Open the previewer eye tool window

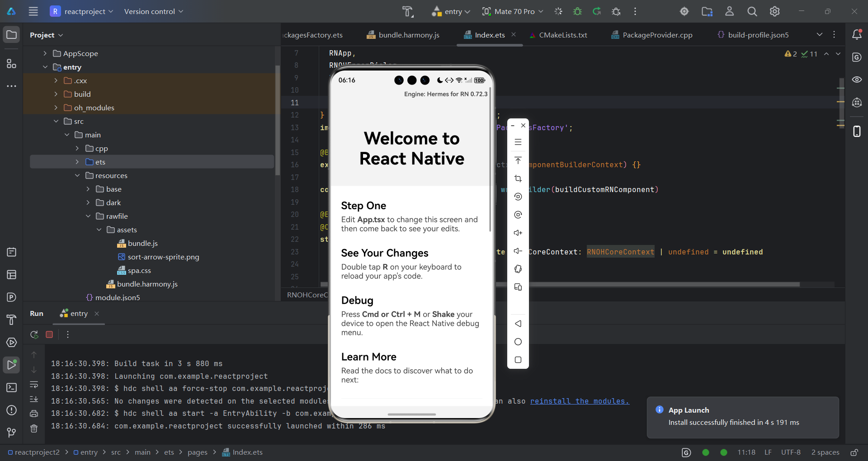[x=857, y=80]
